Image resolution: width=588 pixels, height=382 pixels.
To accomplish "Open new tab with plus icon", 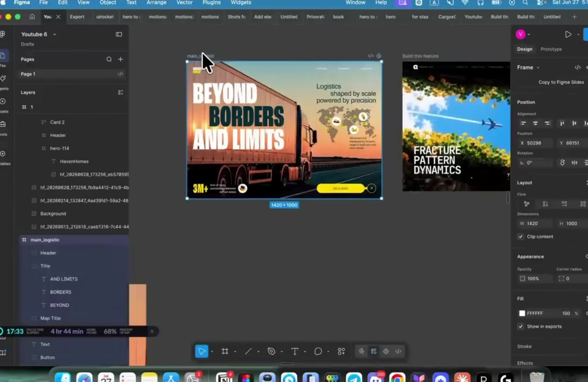I will tap(574, 17).
